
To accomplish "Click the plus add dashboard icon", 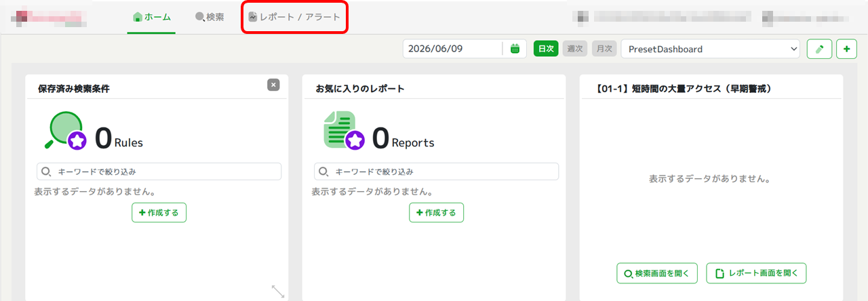I will tap(847, 49).
